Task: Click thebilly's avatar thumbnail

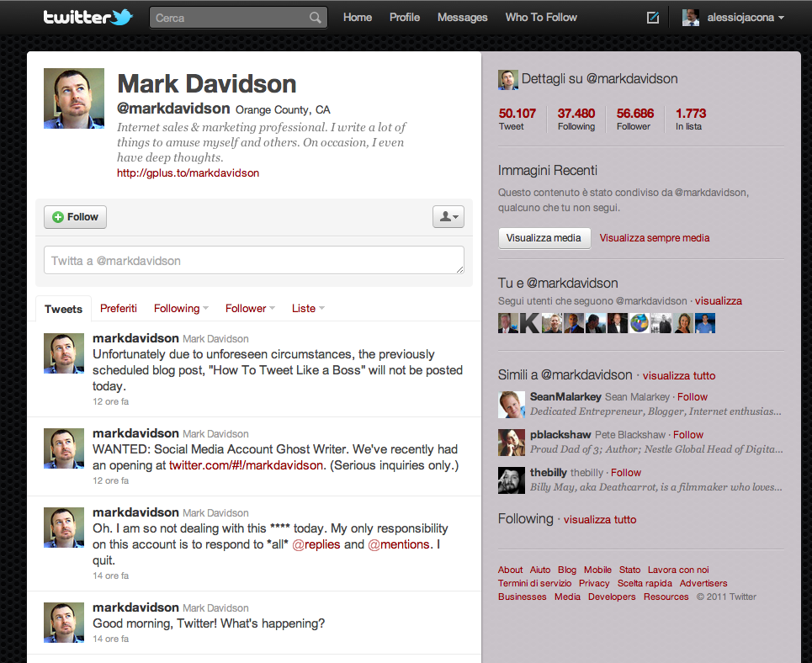Action: pyautogui.click(x=512, y=480)
